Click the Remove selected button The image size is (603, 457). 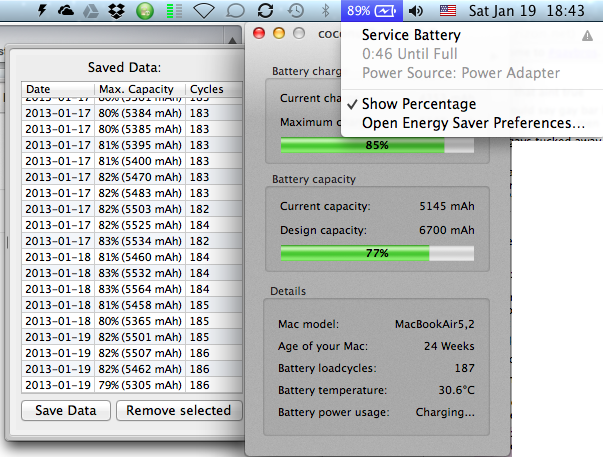[x=179, y=410]
